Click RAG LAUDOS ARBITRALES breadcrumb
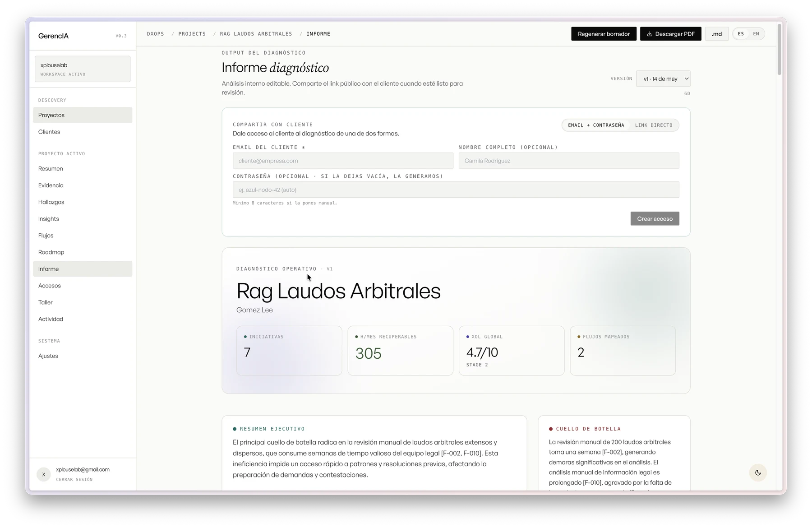The height and width of the screenshot is (528, 812). click(256, 34)
